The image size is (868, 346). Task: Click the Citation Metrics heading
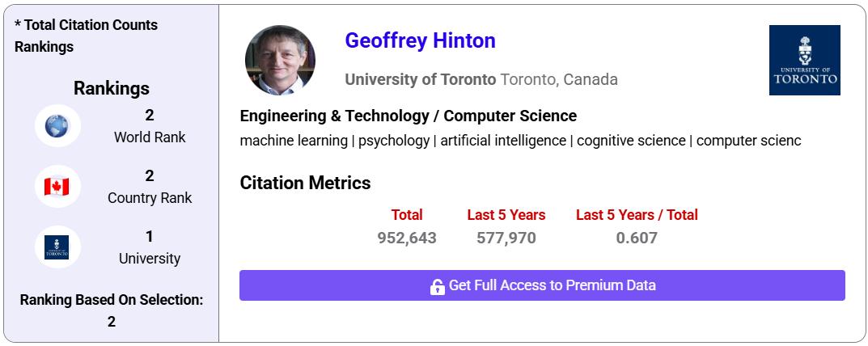pos(305,183)
